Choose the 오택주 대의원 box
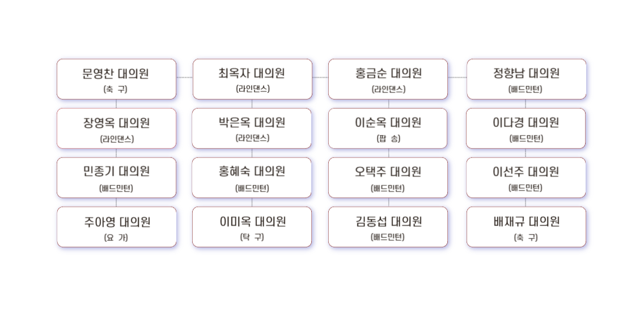Image resolution: width=644 pixels, height=312 pixels. (x=388, y=178)
